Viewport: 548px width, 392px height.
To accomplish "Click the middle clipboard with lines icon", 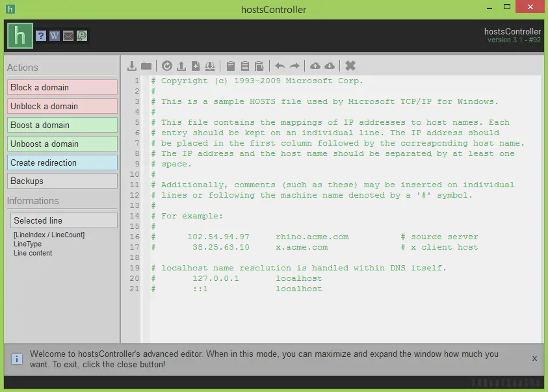I will click(245, 66).
